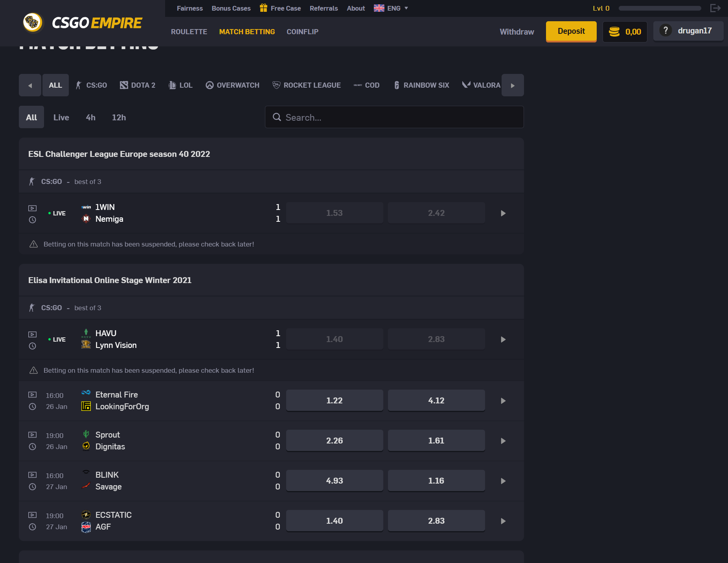This screenshot has height=563, width=728.
Task: Open the COINFLIP page
Action: tap(302, 31)
